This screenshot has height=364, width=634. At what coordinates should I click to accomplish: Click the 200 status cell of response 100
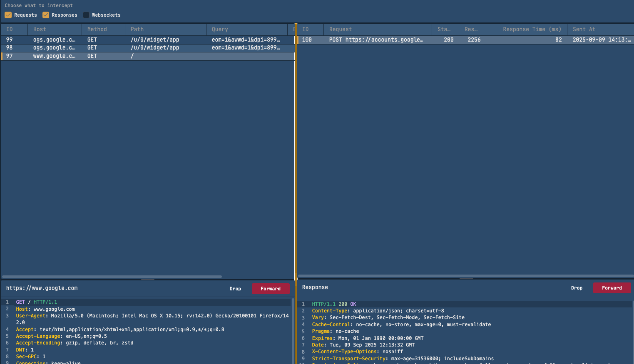pyautogui.click(x=449, y=40)
